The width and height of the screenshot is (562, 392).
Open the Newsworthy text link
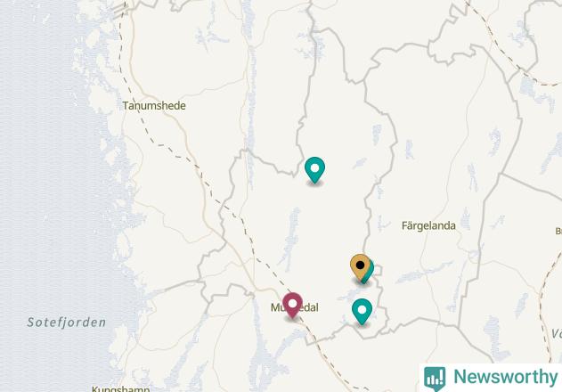(x=506, y=377)
